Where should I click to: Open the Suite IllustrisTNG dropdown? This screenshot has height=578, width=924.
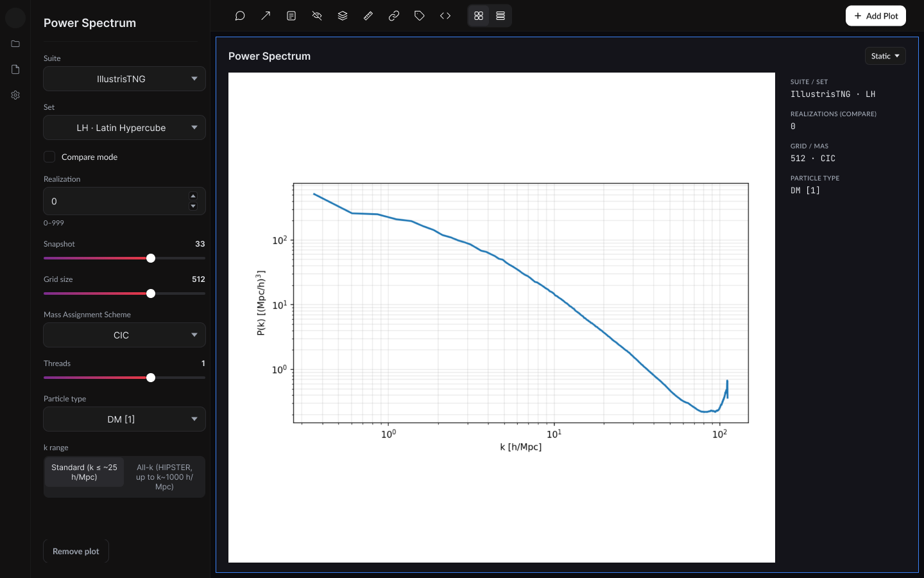point(124,79)
